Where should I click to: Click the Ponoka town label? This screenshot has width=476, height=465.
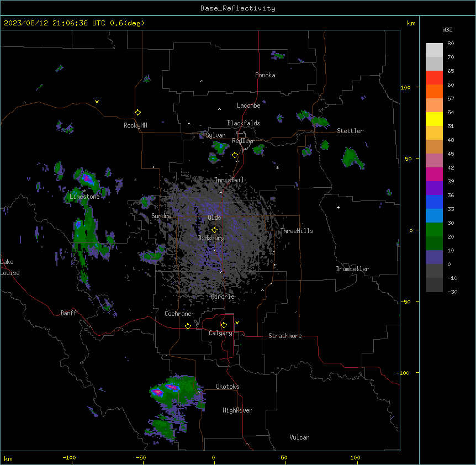[265, 75]
